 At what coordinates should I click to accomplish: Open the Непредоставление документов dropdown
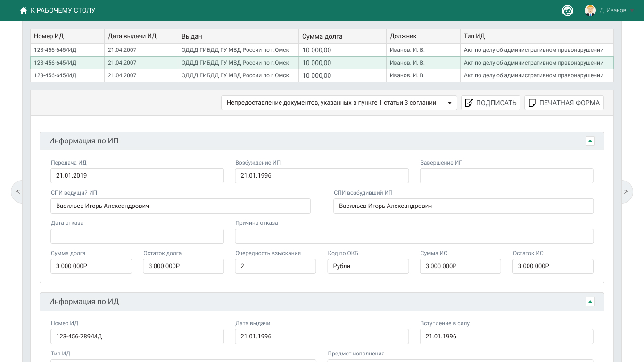[x=339, y=103]
